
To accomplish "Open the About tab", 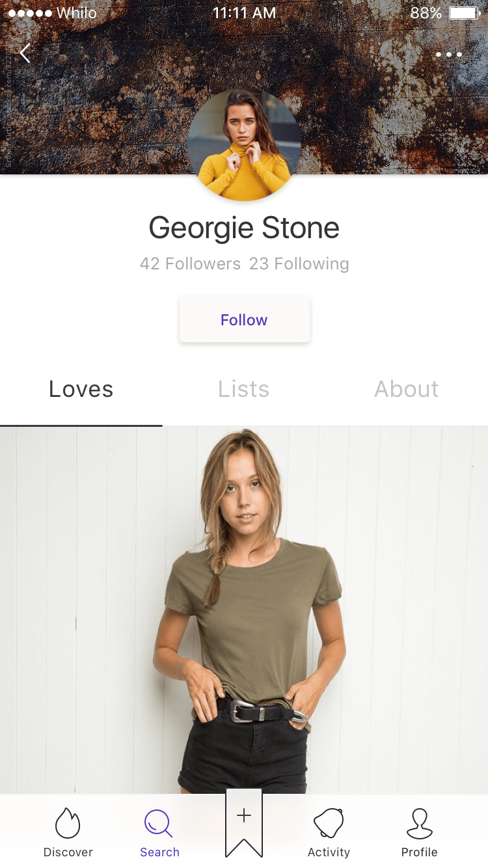I will pos(406,388).
